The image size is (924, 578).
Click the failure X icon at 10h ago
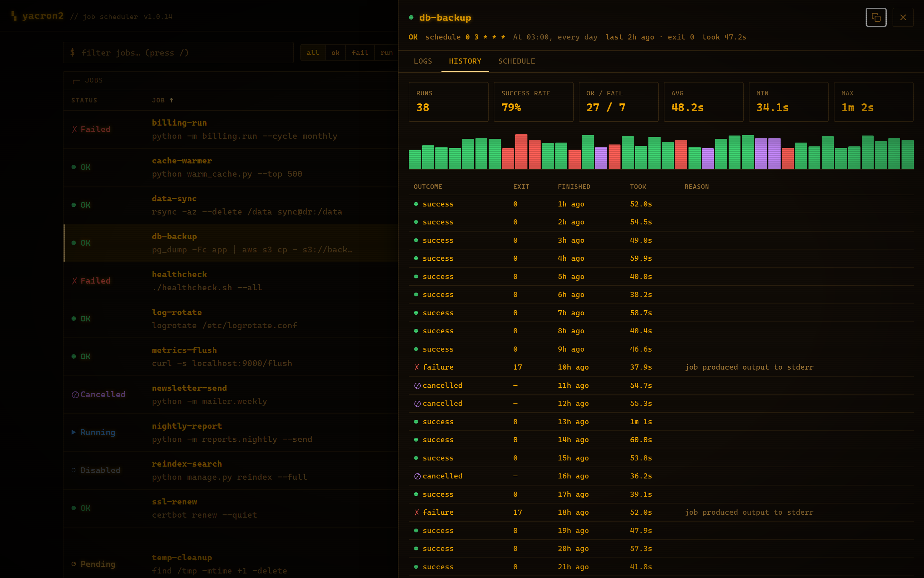pyautogui.click(x=417, y=367)
